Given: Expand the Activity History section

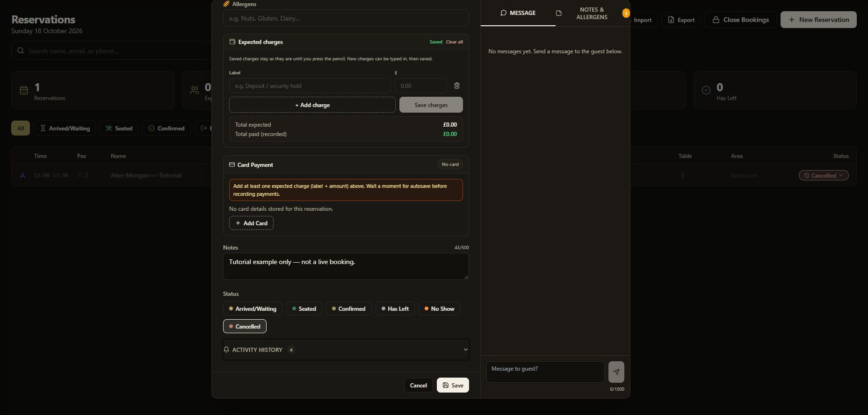Looking at the screenshot, I should (346, 350).
